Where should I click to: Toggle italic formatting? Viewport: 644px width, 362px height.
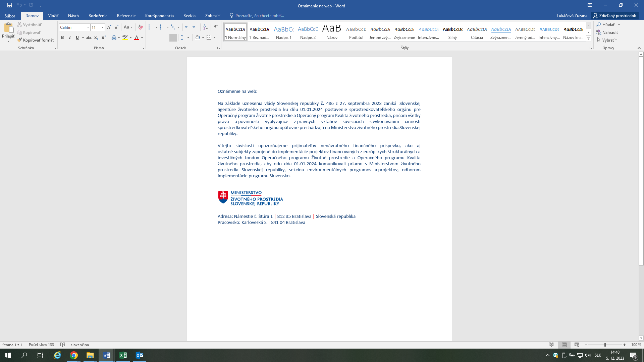[x=70, y=38]
